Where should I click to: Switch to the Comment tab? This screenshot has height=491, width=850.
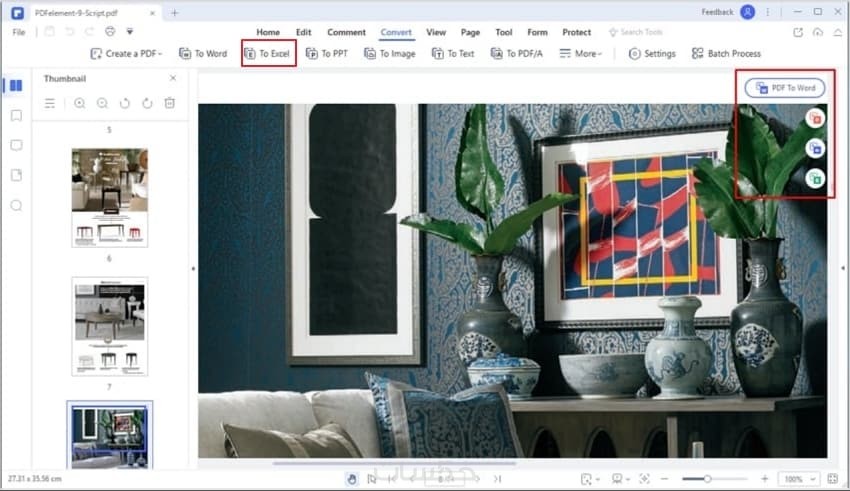click(x=346, y=32)
